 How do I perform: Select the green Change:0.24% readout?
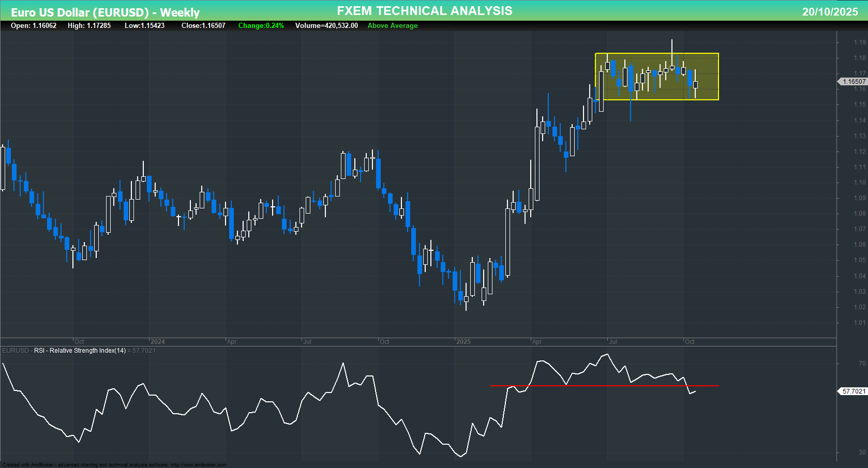261,25
